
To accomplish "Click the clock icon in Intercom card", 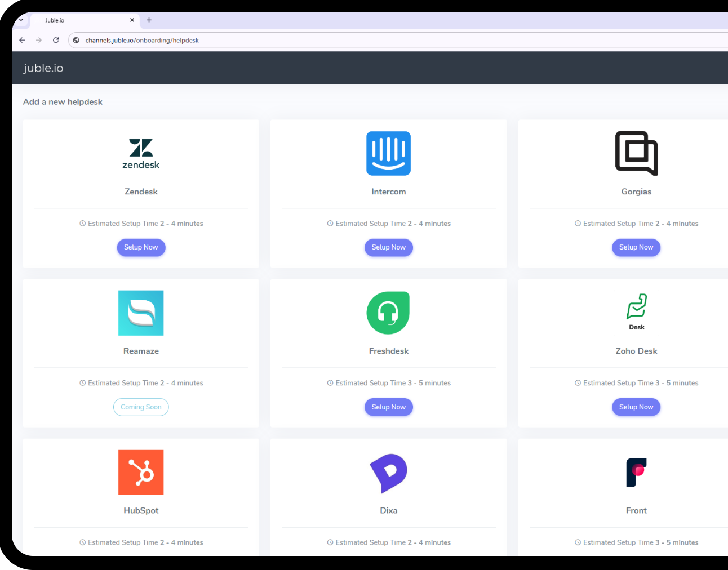I will 330,224.
